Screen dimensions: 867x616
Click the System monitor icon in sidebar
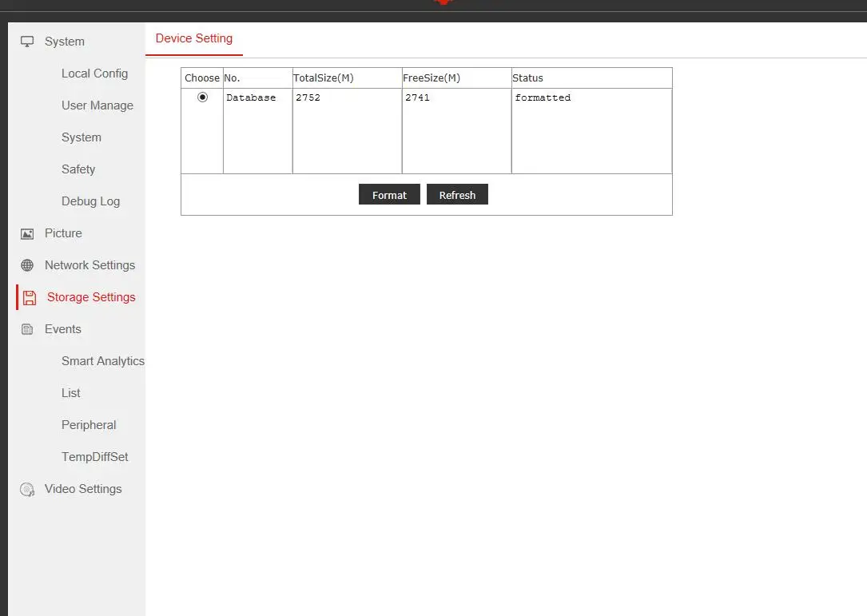pos(27,42)
